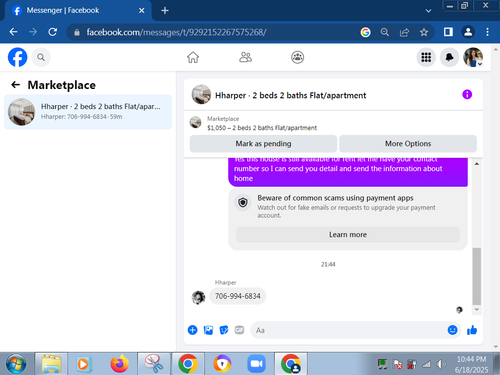Close the Messenger tab
This screenshot has width=500, height=375.
(x=142, y=11)
